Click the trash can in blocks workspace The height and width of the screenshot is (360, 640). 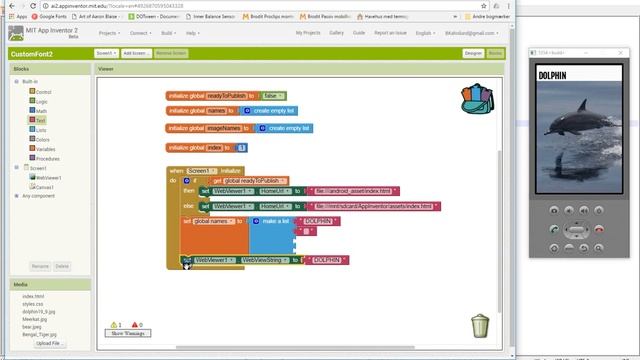(480, 325)
